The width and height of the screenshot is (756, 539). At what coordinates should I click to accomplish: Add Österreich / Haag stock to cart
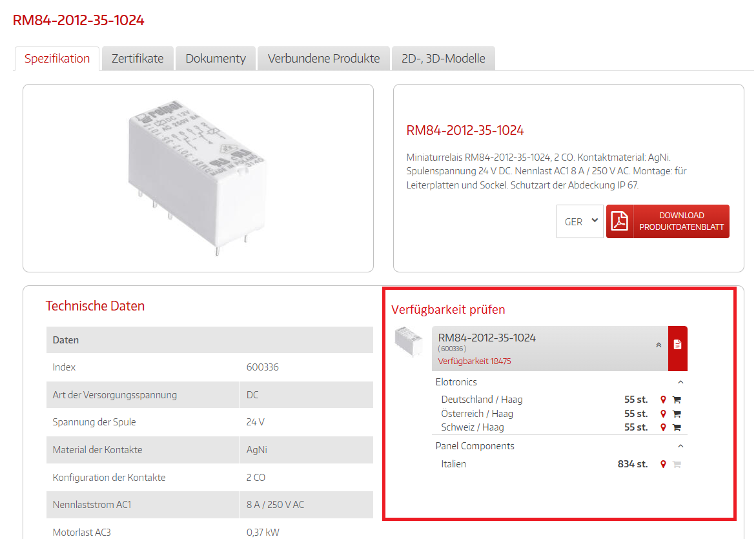coord(677,414)
